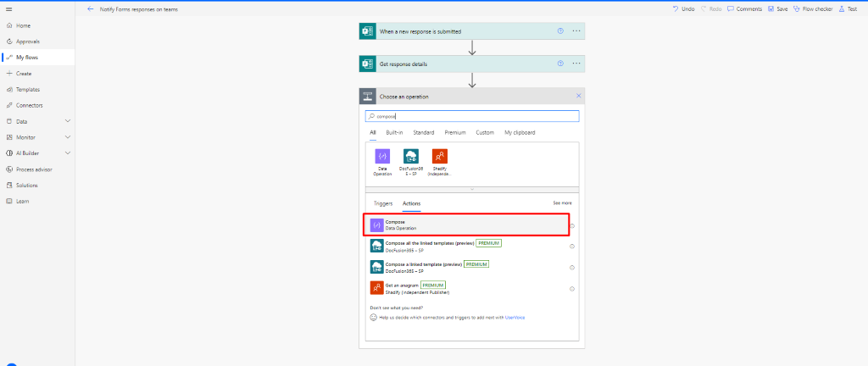Open the UserVoice link
The height and width of the screenshot is (366, 868).
click(515, 317)
